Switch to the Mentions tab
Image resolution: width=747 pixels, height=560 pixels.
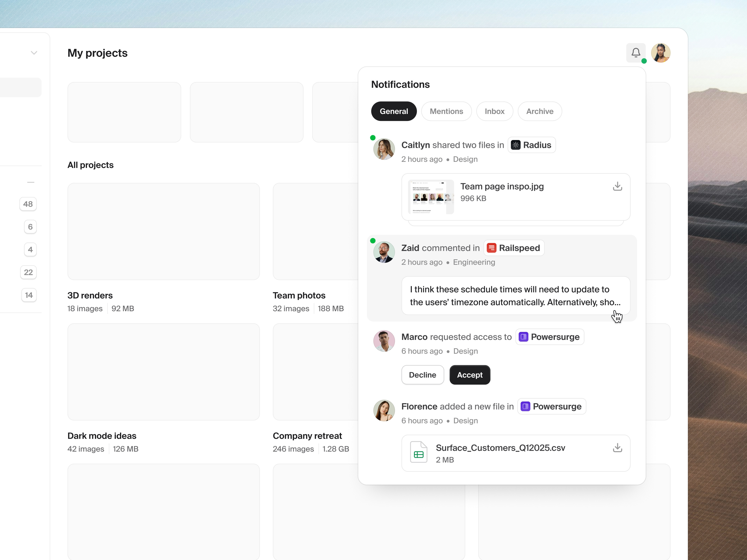446,111
